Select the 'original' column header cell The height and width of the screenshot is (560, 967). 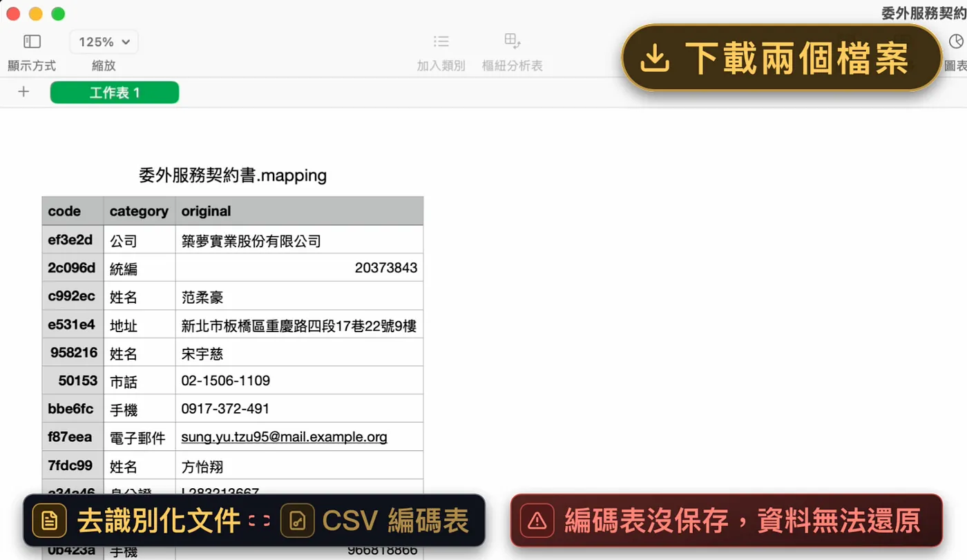pyautogui.click(x=299, y=211)
